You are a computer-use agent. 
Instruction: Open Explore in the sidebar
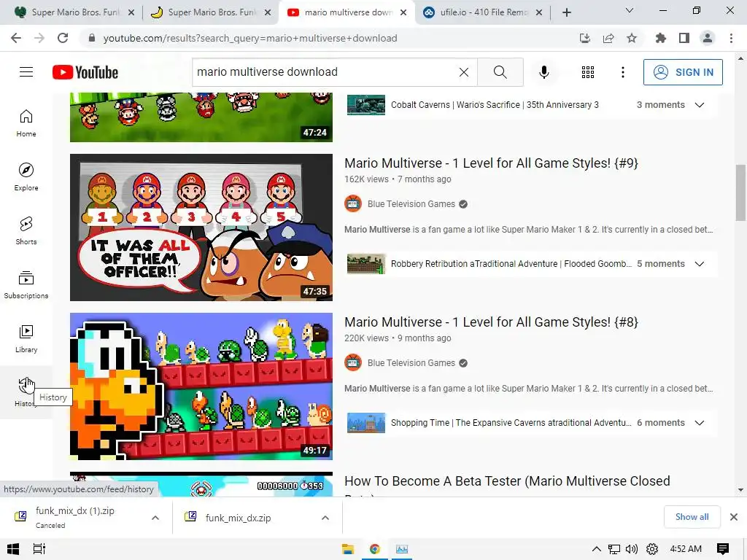[26, 176]
